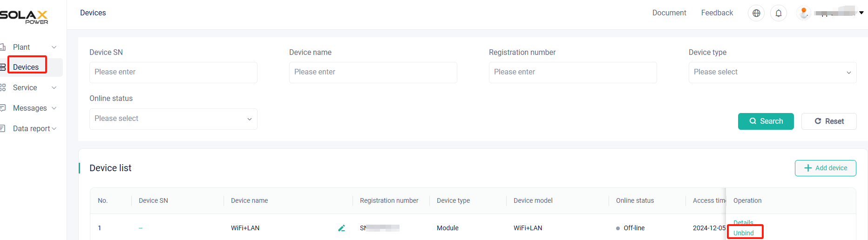Click the green Search button

766,121
